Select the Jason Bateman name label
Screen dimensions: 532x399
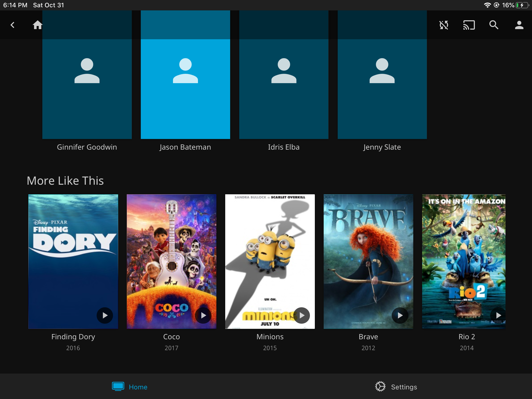(185, 147)
